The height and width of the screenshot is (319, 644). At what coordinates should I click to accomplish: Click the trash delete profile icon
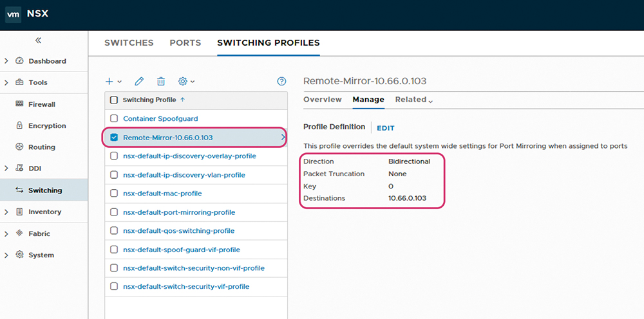coord(161,81)
